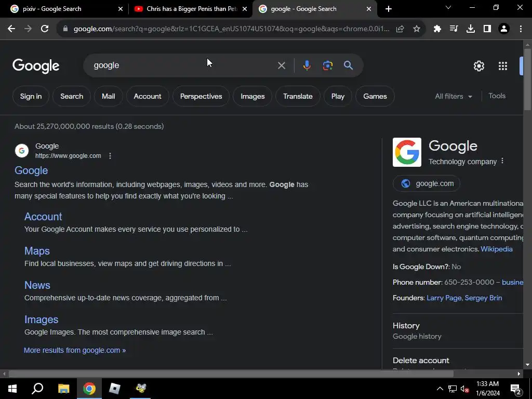Open the Maps sitelink
The height and width of the screenshot is (399, 532).
coord(37,251)
